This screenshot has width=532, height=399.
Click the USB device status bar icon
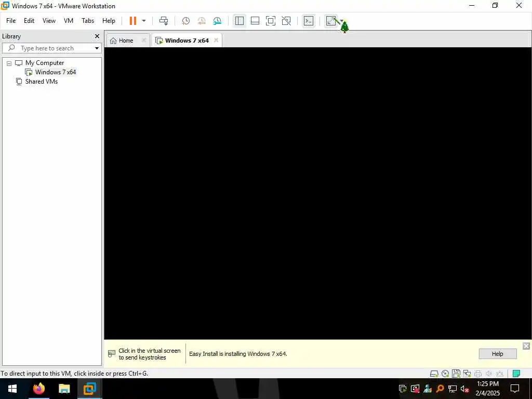pyautogui.click(x=499, y=374)
